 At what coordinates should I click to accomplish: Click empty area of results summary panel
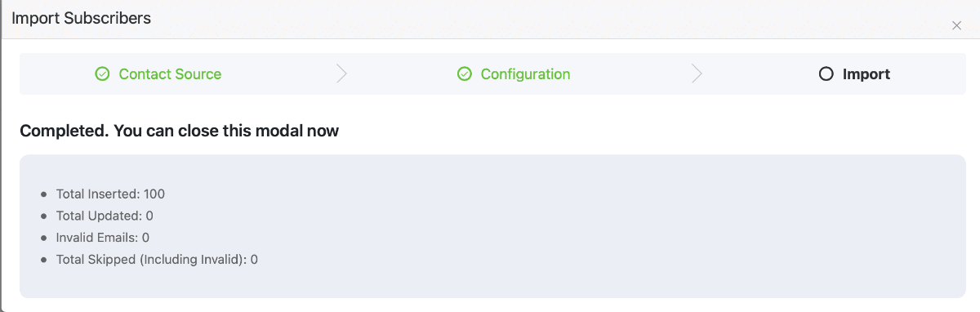pyautogui.click(x=612, y=227)
